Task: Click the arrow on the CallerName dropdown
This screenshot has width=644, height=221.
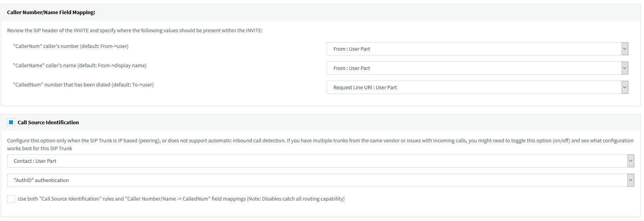Action: pos(625,68)
